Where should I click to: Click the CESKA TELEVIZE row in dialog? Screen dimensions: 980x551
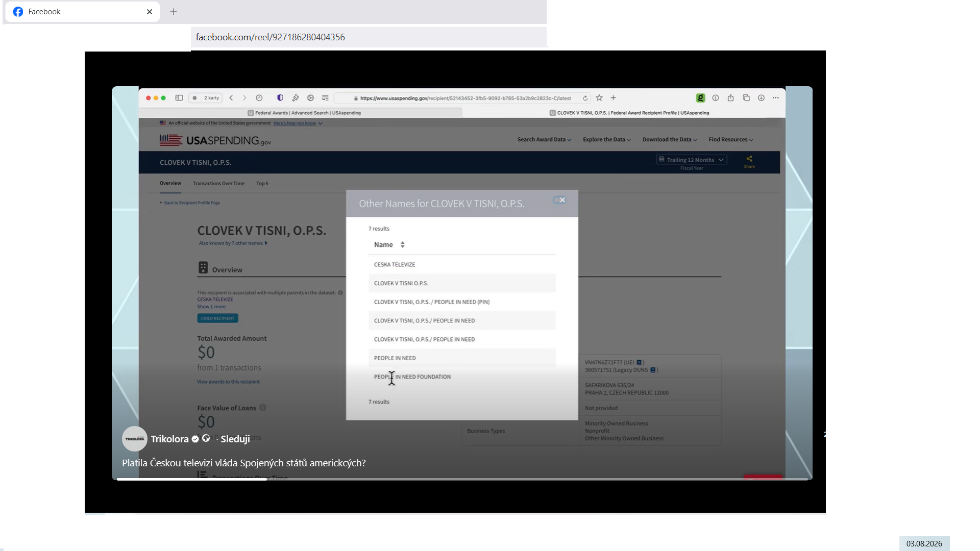point(462,265)
